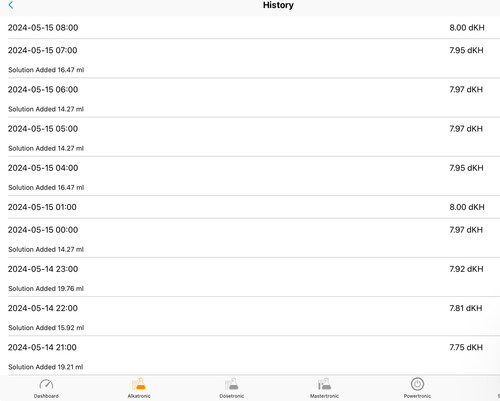Open the Dosetronic flask icon
The image size is (500, 401).
232,384
